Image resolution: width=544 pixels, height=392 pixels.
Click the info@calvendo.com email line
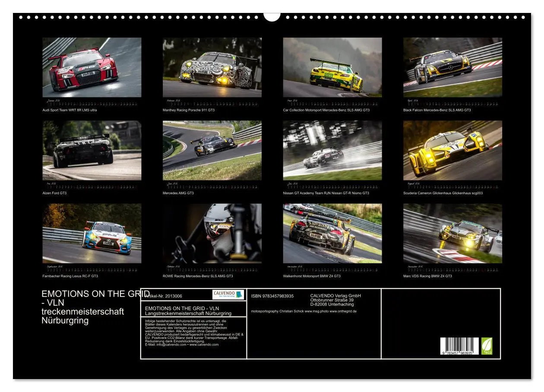point(182,345)
